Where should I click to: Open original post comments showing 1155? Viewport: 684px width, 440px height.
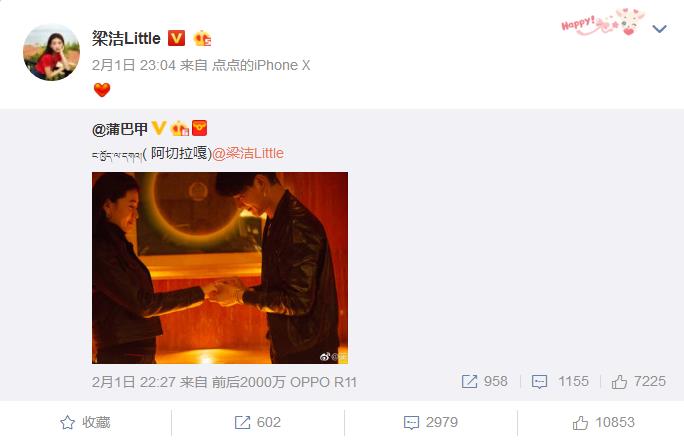[539, 382]
